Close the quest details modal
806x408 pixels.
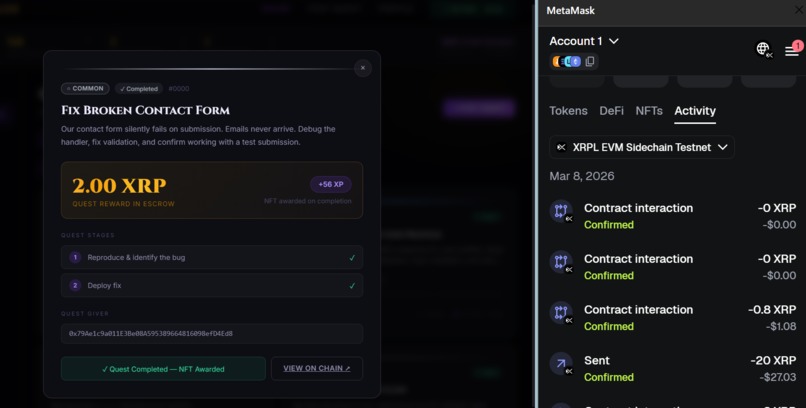pos(363,68)
